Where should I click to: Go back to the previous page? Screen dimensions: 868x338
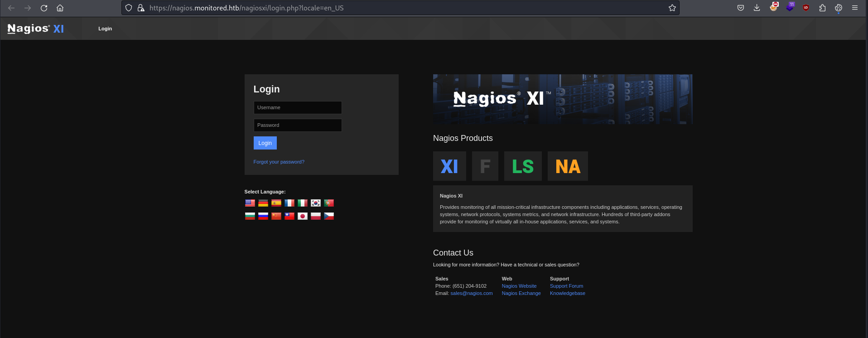pyautogui.click(x=11, y=8)
